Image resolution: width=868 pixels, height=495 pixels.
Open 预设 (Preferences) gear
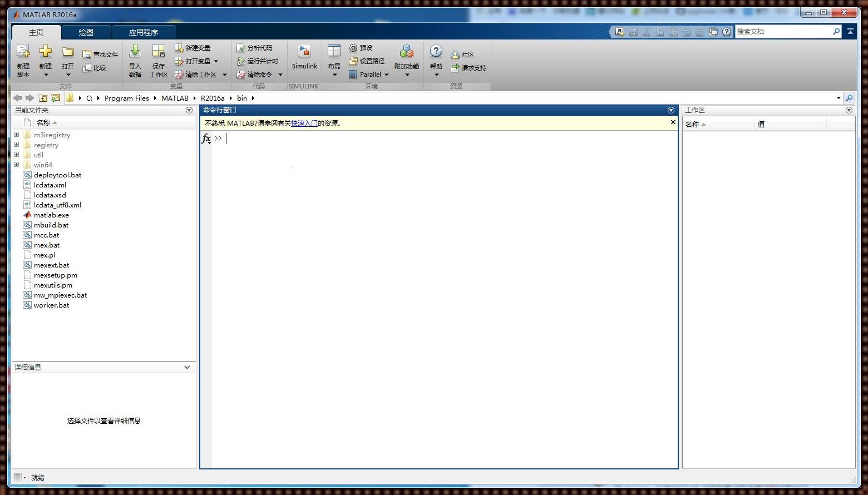click(361, 48)
